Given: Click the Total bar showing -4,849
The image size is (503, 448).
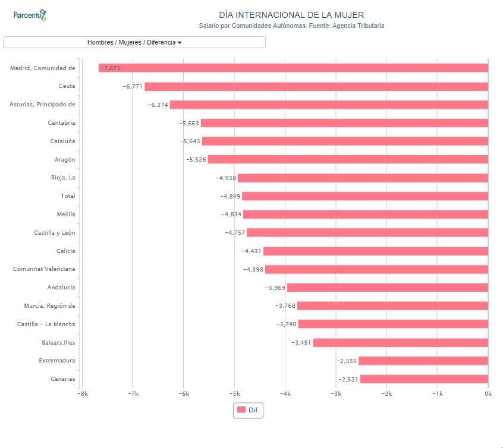Looking at the screenshot, I should click(x=364, y=196).
